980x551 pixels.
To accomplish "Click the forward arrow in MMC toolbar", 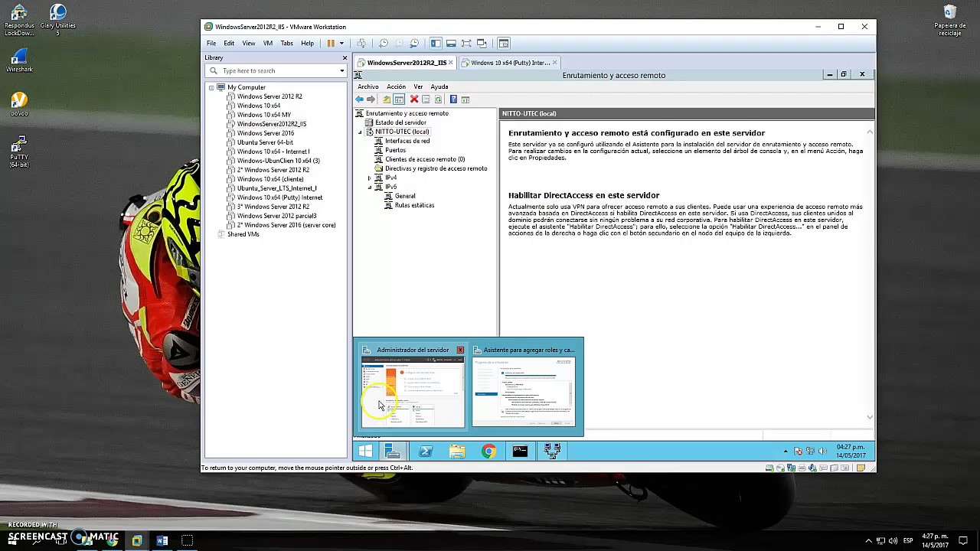I will point(371,99).
